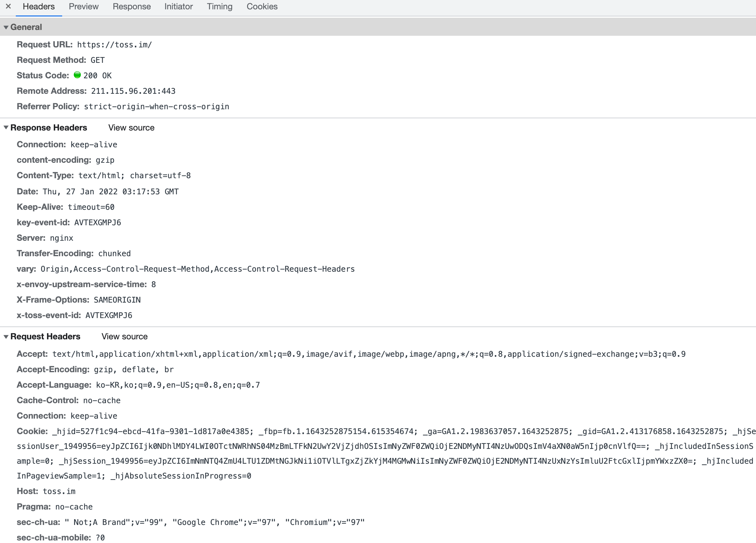756x543 pixels.
Task: Click the Request URL value https://toss.im/
Action: point(114,45)
